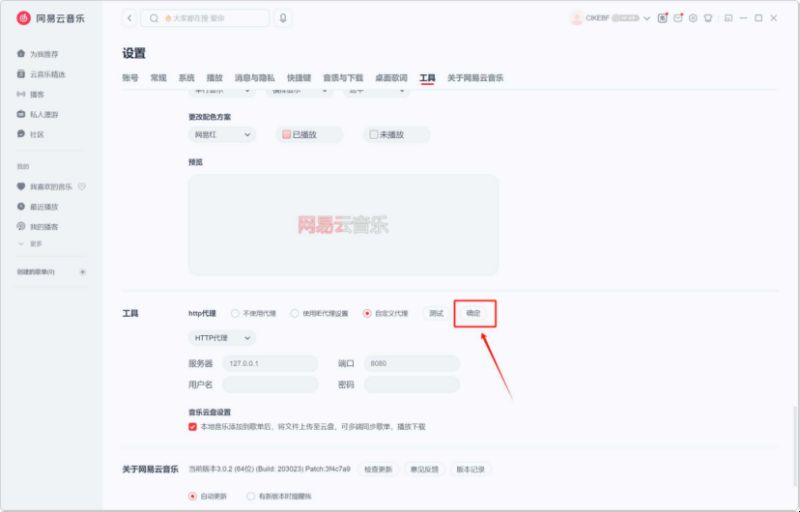
Task: Click the 检查更新 button
Action: click(x=378, y=469)
